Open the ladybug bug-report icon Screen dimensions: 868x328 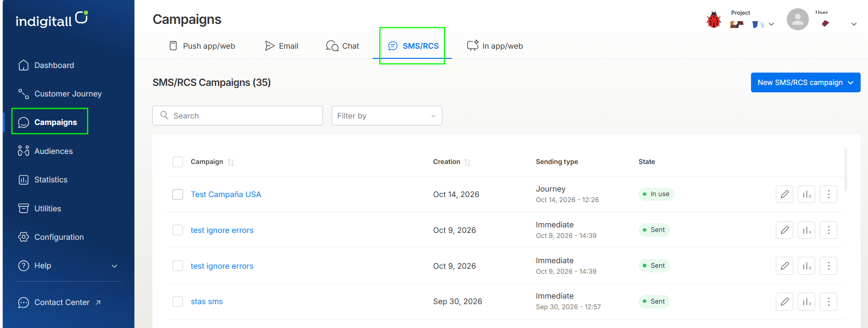(x=713, y=20)
